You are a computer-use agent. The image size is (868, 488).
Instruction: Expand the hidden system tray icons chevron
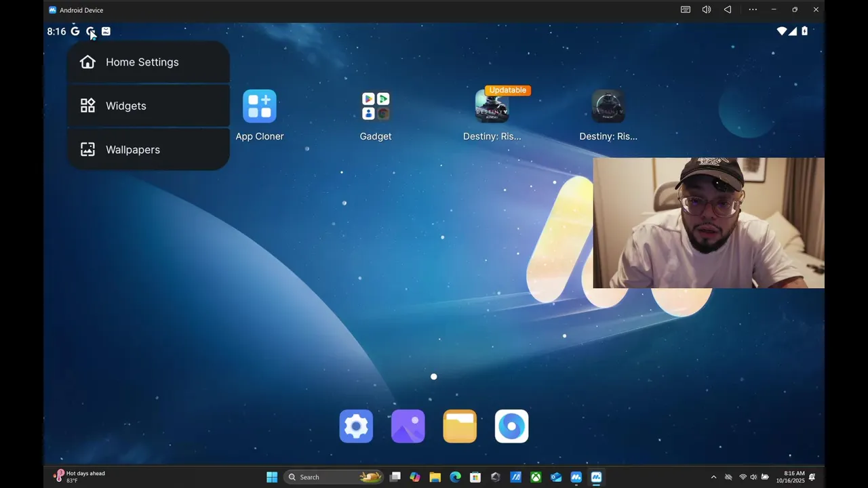click(x=713, y=477)
